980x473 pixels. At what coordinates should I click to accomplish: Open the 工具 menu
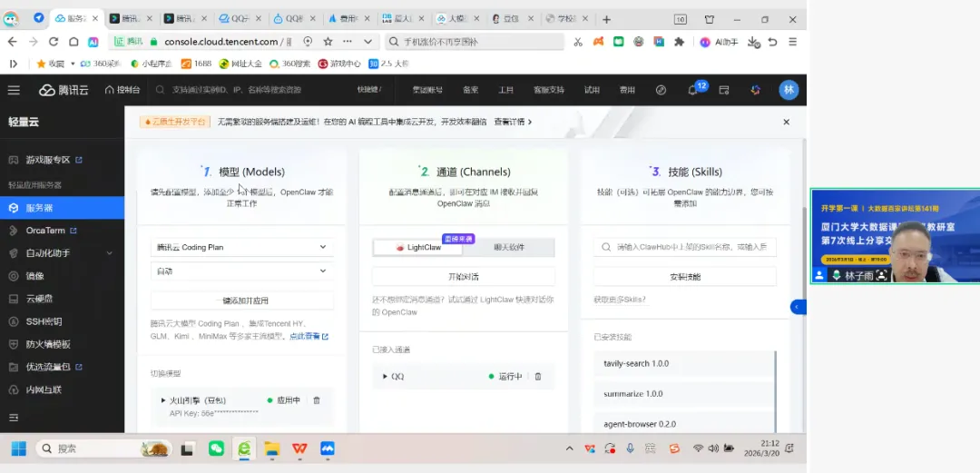[x=505, y=90]
